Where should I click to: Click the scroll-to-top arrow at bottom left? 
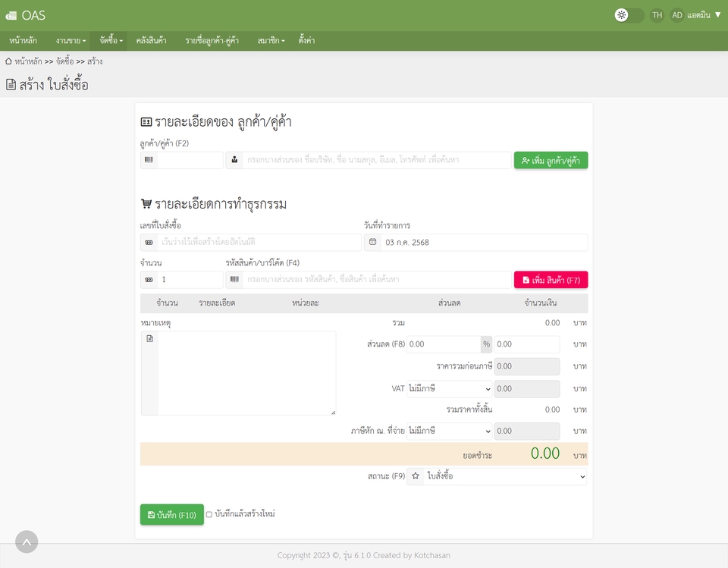pyautogui.click(x=26, y=541)
